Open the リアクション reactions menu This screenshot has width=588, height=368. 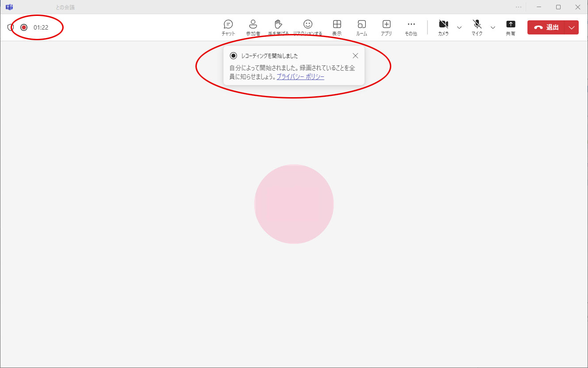point(308,27)
